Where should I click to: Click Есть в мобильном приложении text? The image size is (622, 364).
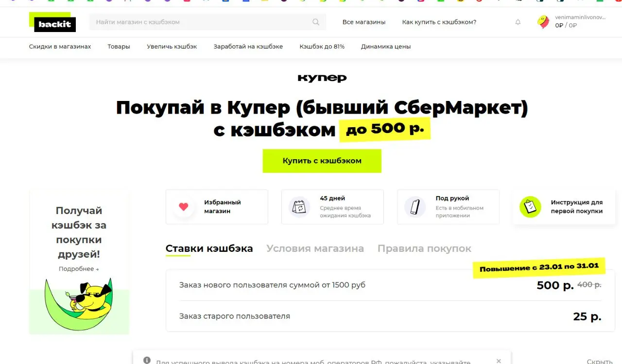pos(460,212)
